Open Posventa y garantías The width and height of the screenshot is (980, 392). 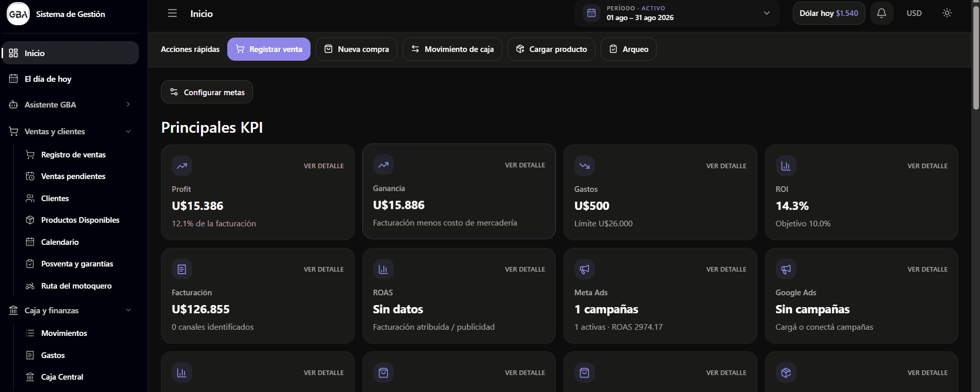77,264
